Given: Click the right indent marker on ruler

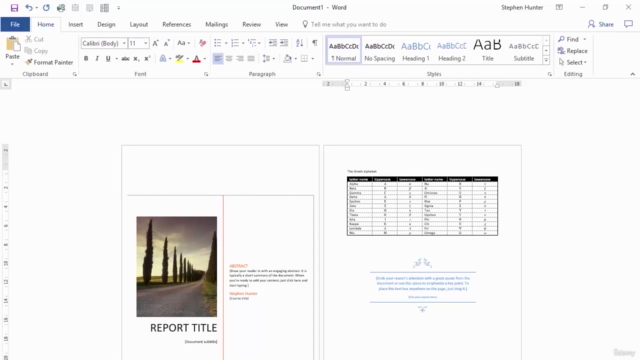Looking at the screenshot, I should click(x=497, y=85).
